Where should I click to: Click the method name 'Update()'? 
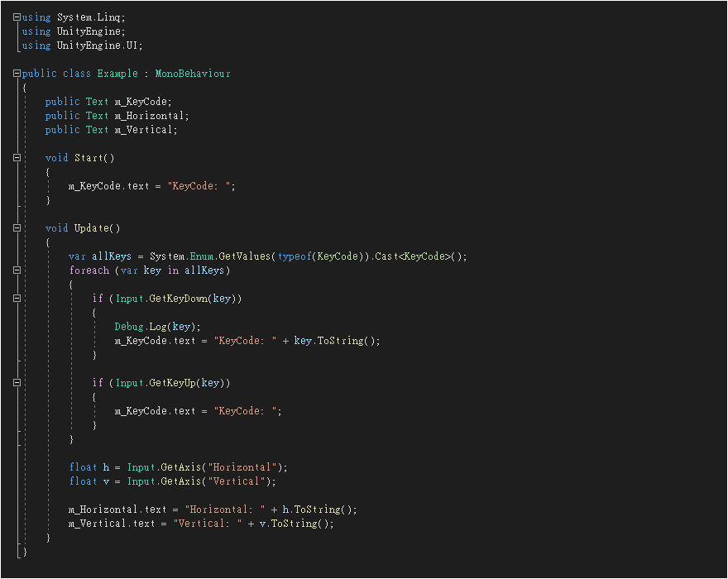click(97, 228)
